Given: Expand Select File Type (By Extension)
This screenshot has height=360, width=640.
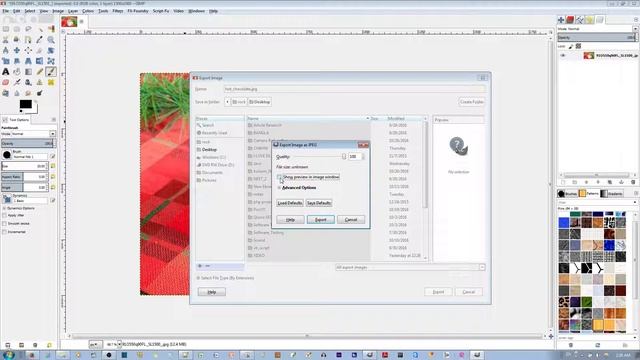Looking at the screenshot, I should click(x=198, y=278).
